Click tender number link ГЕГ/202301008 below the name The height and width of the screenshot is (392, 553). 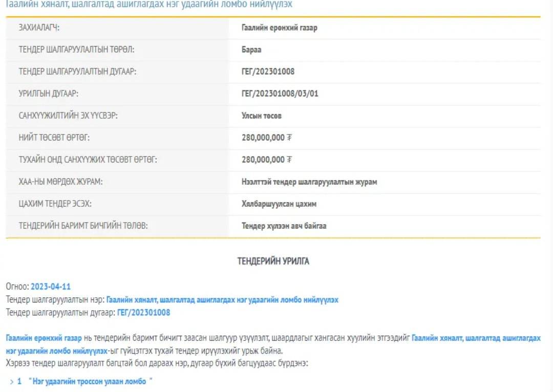pyautogui.click(x=144, y=312)
